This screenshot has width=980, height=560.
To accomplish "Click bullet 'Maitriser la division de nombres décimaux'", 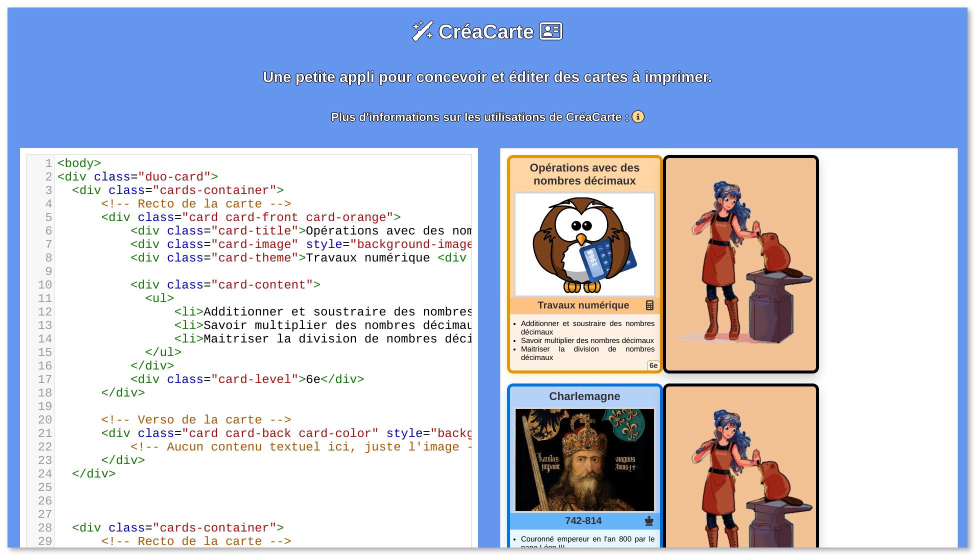I will (x=587, y=353).
